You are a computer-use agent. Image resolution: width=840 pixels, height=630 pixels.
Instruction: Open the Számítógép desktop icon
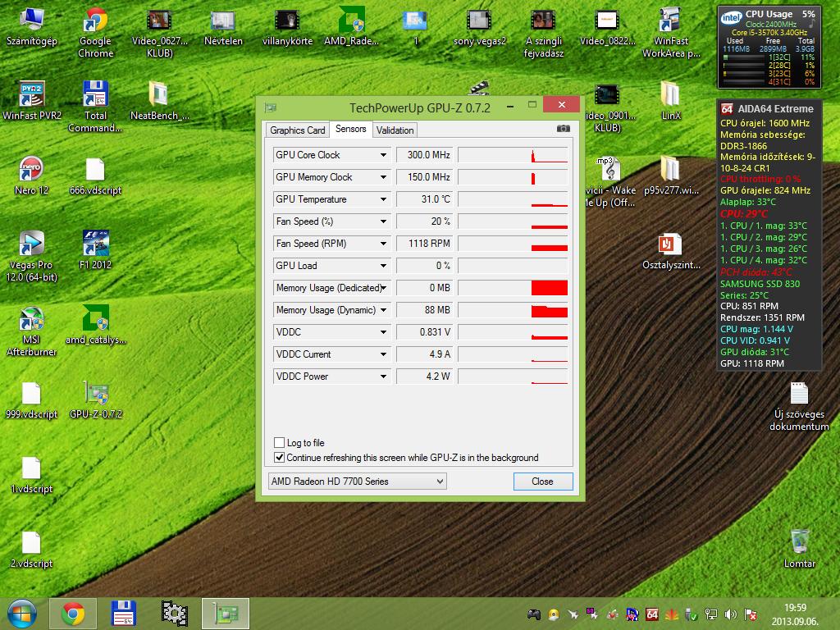(32, 27)
